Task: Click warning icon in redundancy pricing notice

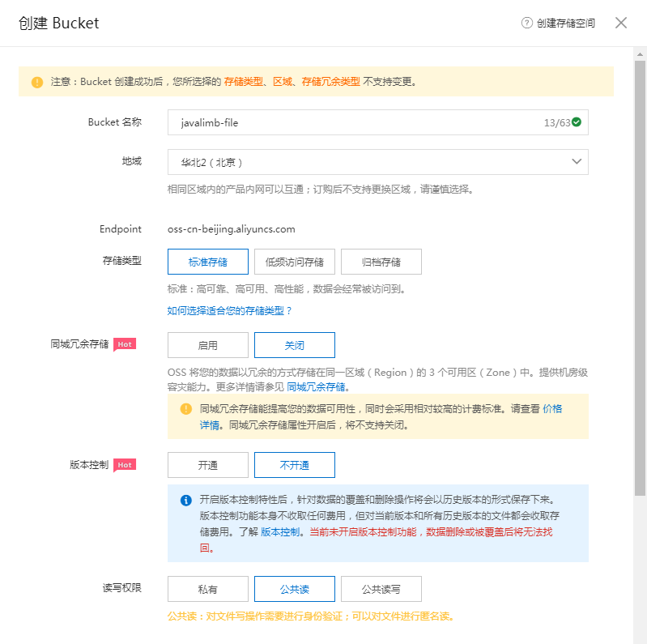Action: 186,409
